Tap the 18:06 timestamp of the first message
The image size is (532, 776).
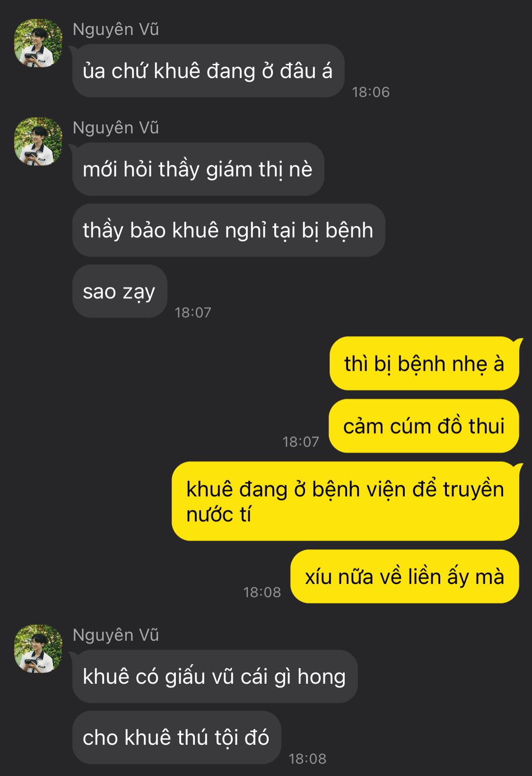tap(371, 92)
